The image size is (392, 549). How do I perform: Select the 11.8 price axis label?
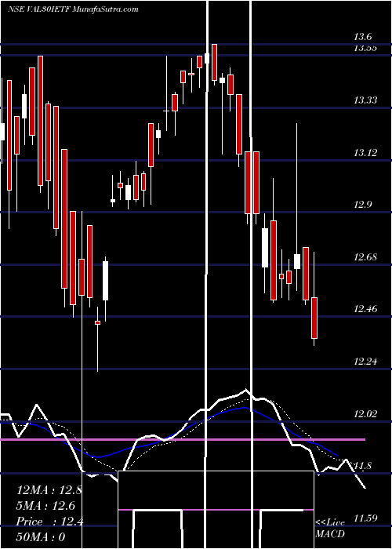[x=363, y=466]
